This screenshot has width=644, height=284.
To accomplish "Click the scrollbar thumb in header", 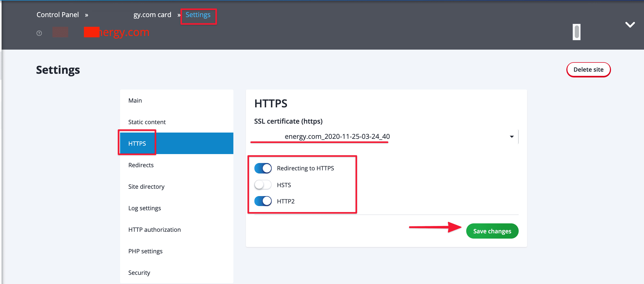I will [x=576, y=32].
